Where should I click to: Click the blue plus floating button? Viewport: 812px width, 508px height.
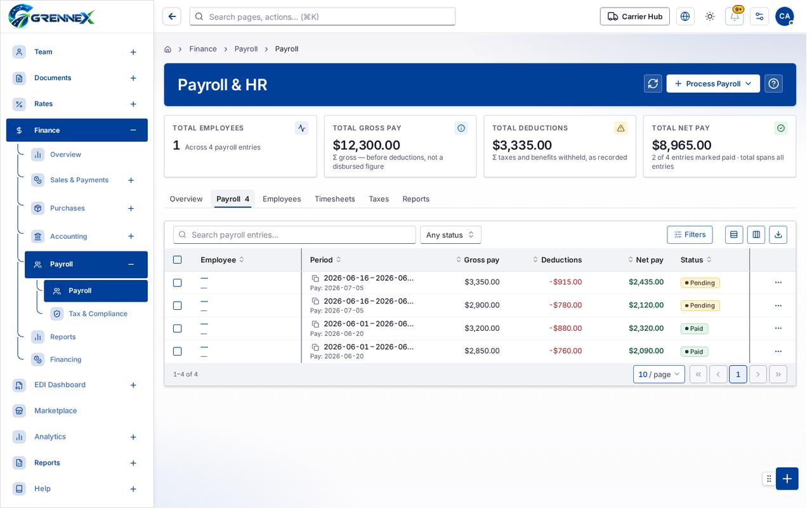[x=787, y=479]
